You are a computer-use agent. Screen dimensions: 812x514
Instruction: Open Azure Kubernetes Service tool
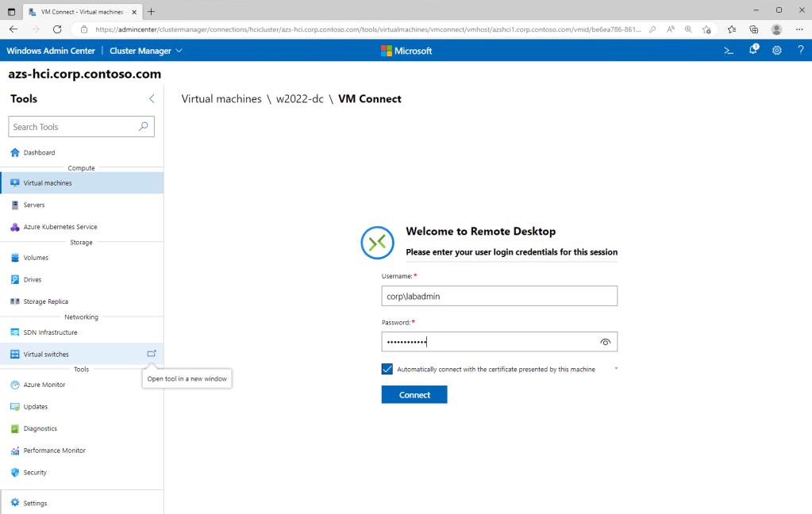pos(60,227)
